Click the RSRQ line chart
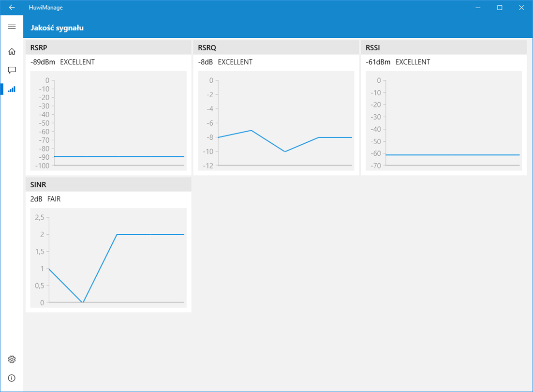The width and height of the screenshot is (533, 392). 276,121
